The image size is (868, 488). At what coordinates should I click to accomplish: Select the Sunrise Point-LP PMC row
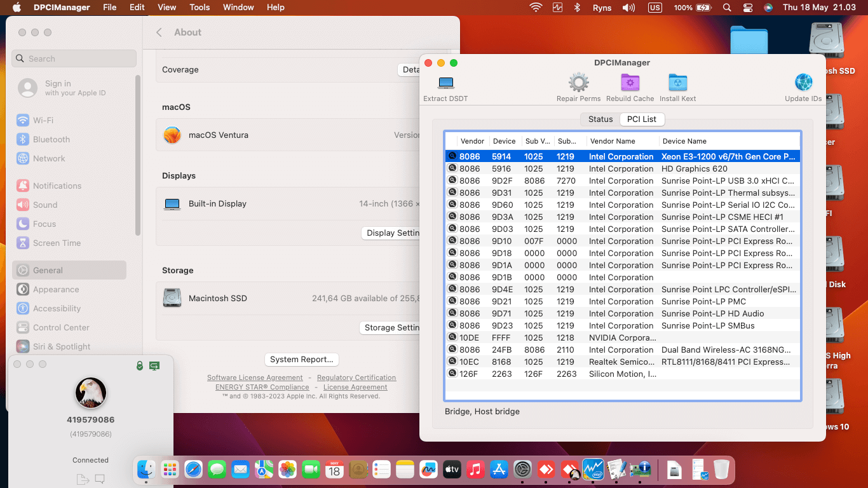623,301
